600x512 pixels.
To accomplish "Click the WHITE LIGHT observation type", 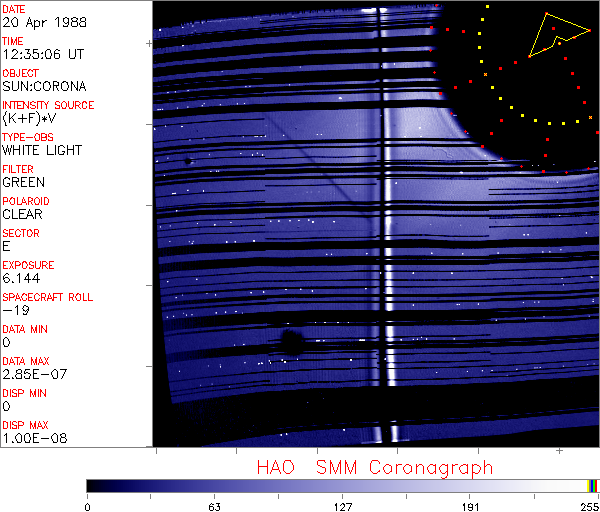I will click(42, 151).
